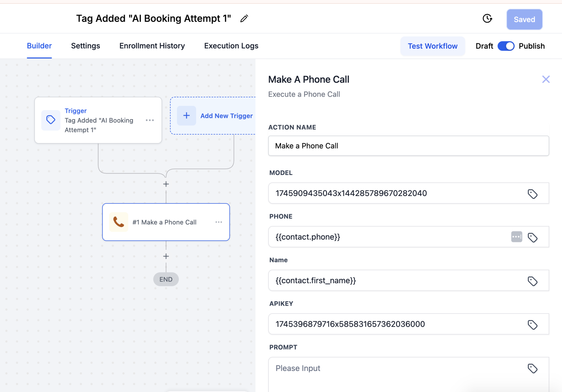The height and width of the screenshot is (392, 562).
Task: Click the tag icon in the PROMPT field
Action: point(532,368)
